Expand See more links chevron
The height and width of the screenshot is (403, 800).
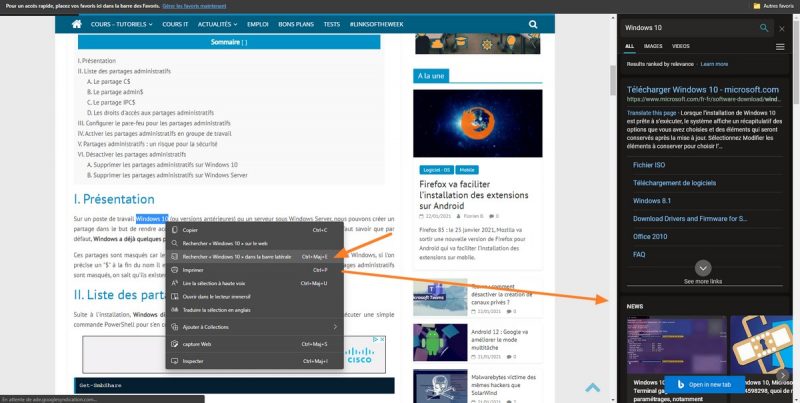point(703,268)
